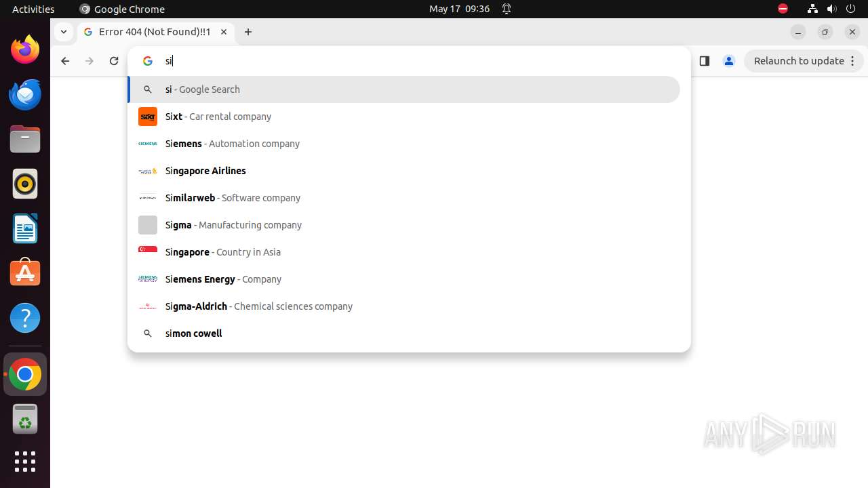Open the side panel toggle icon

click(x=705, y=61)
